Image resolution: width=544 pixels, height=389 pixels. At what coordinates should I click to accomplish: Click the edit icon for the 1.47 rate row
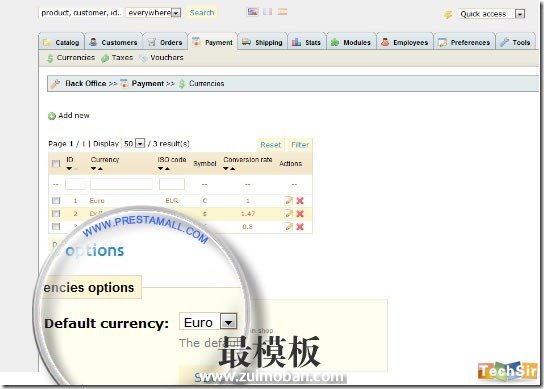288,214
